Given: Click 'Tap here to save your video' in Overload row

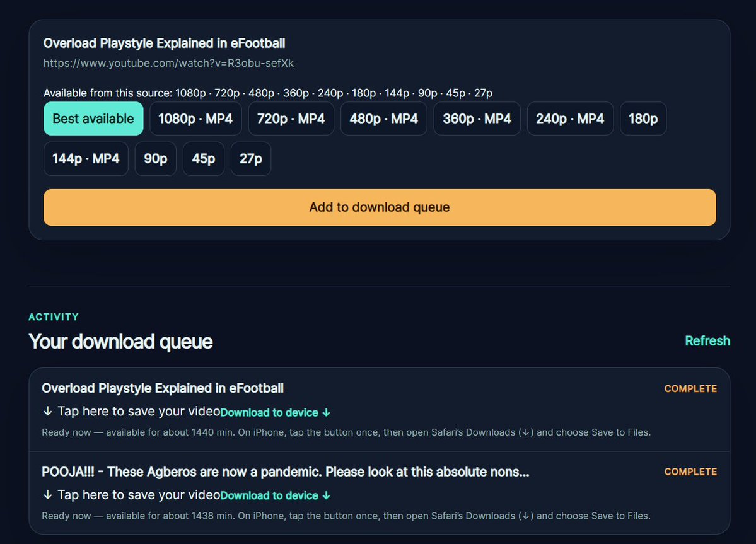Looking at the screenshot, I should tap(131, 411).
